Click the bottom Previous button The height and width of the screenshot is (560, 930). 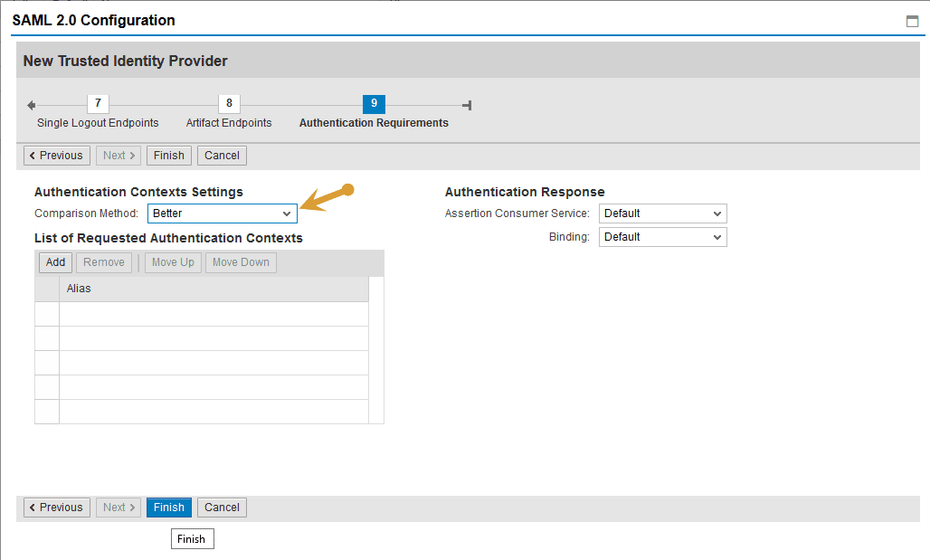tap(56, 508)
